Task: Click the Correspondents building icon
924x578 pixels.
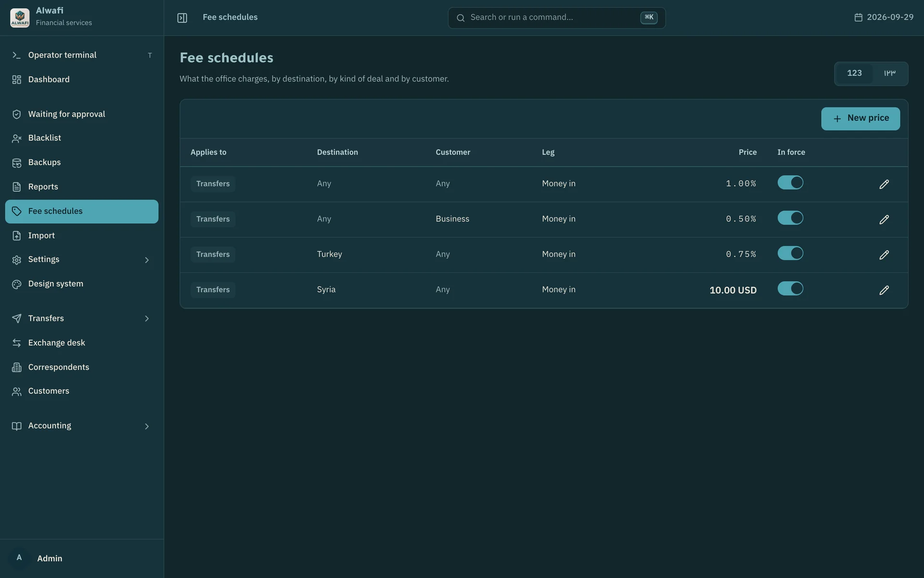Action: 16,368
